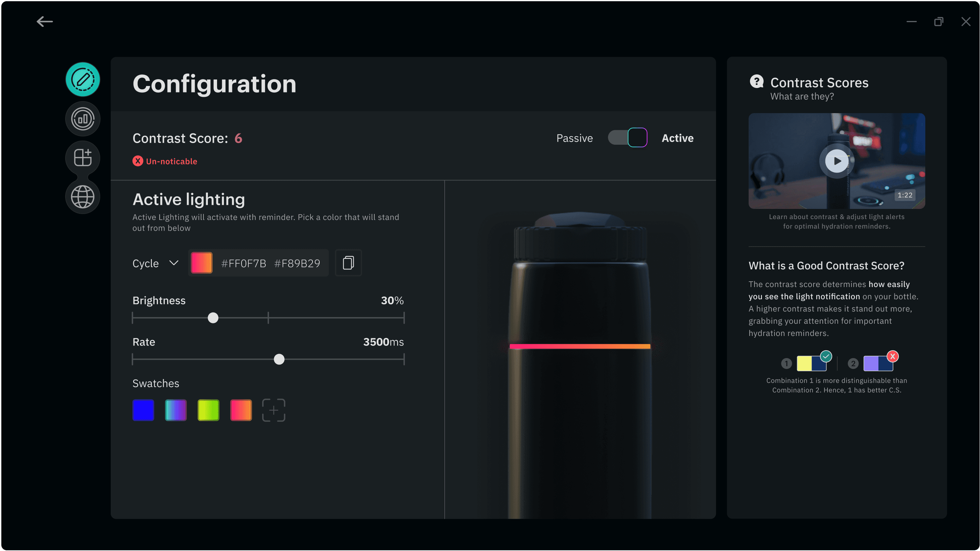This screenshot has width=980, height=551.
Task: Select the Active mode label
Action: click(x=677, y=138)
